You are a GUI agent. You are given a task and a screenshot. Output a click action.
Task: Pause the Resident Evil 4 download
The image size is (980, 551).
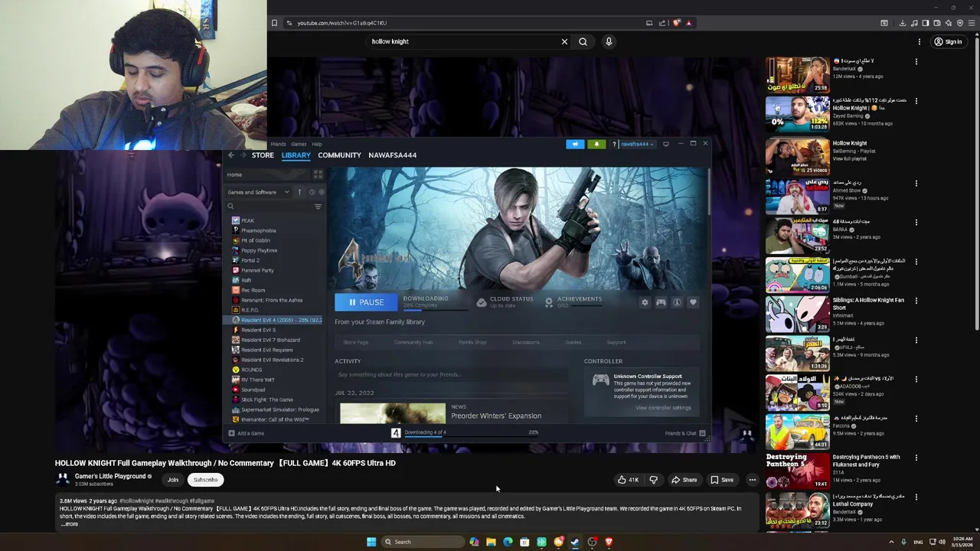pos(366,302)
